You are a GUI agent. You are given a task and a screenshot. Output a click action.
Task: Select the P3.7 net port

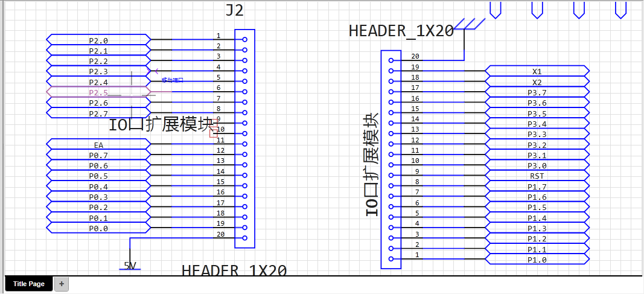(537, 92)
